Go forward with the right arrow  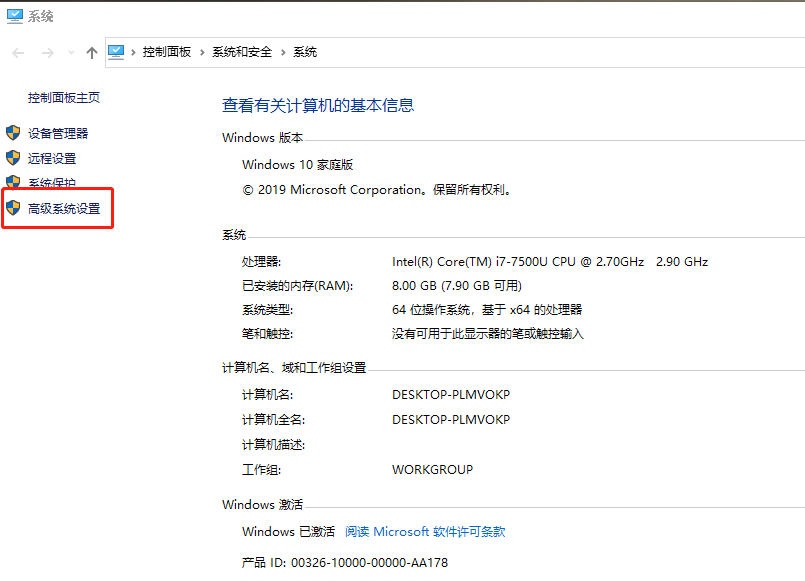point(48,52)
